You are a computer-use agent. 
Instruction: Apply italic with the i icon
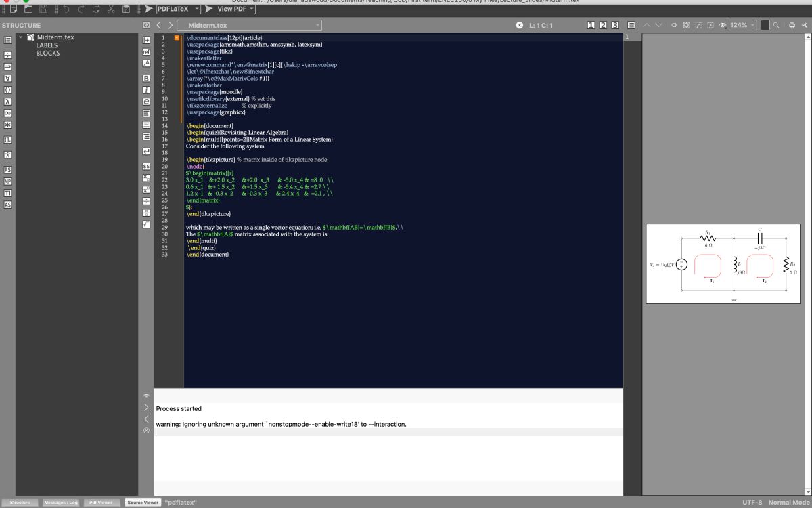pos(146,89)
